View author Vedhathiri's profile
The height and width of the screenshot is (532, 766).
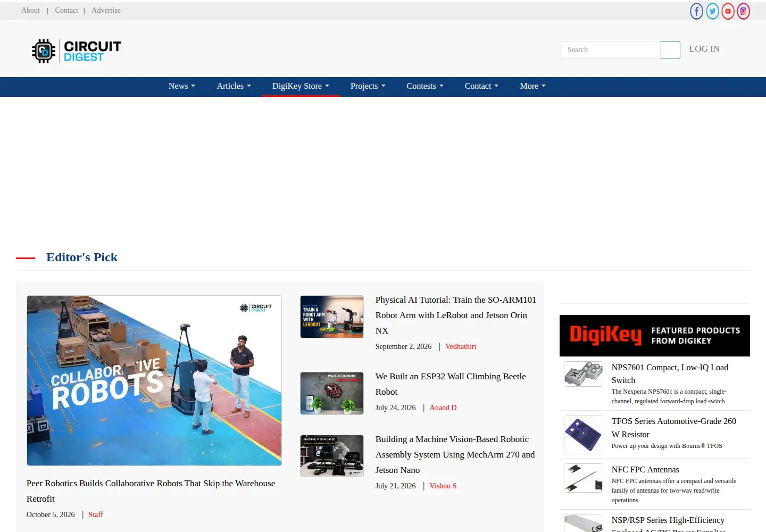(x=461, y=347)
